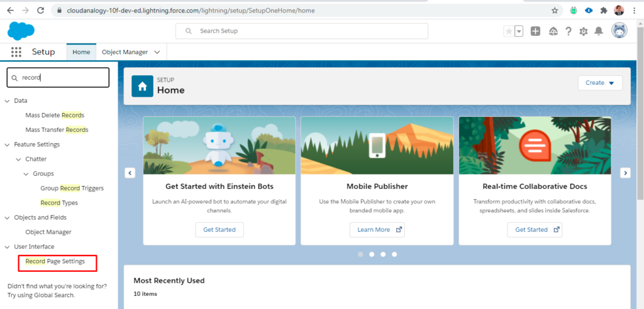Click the Favorites star icon
Viewport: 644px width, 309px height.
pos(509,31)
